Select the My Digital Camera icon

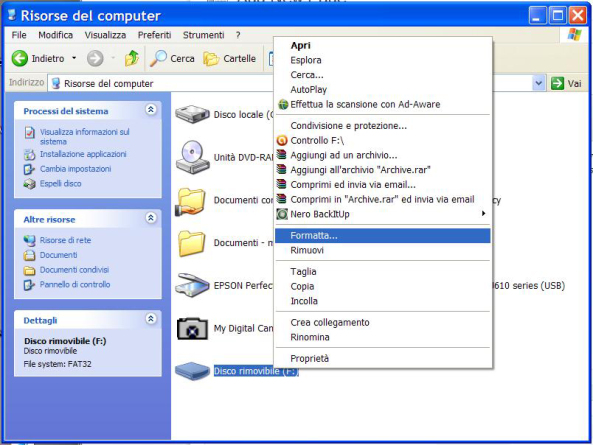(192, 328)
